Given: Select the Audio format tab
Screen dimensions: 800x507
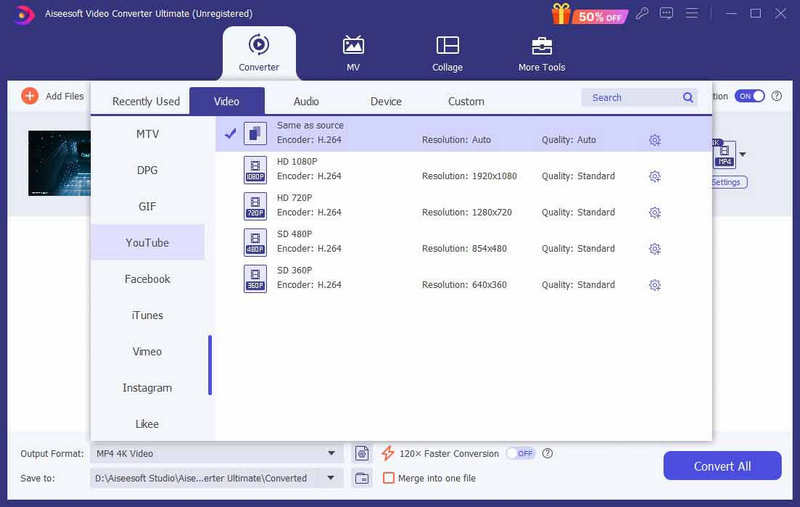Looking at the screenshot, I should pyautogui.click(x=306, y=102).
